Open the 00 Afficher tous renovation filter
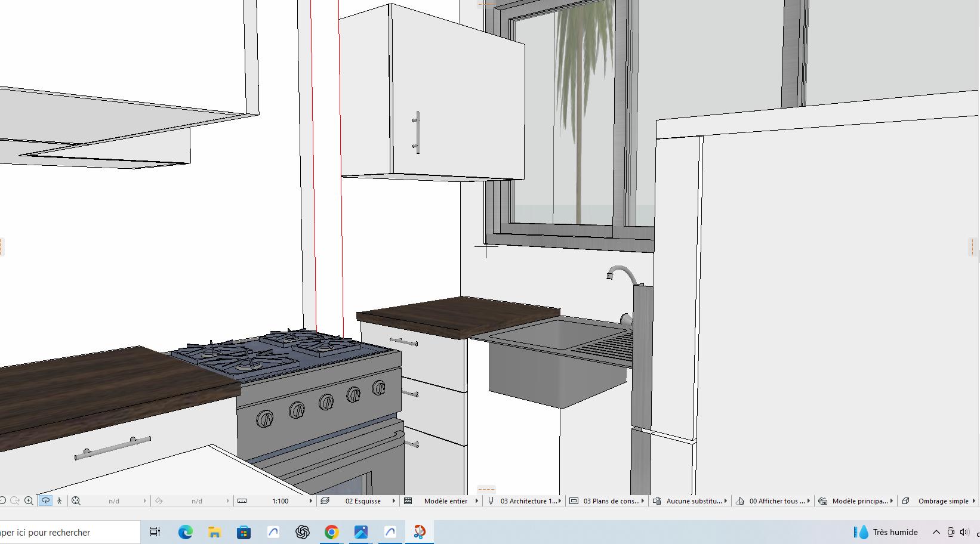Image resolution: width=980 pixels, height=544 pixels. point(776,501)
